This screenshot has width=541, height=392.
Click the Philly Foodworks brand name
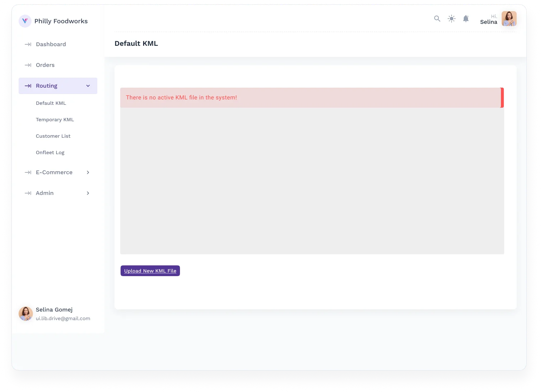pos(61,21)
